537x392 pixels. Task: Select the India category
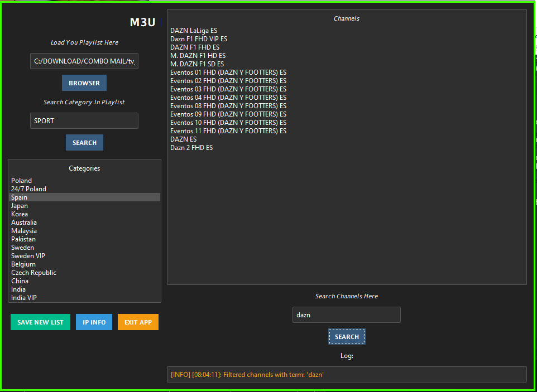tap(85, 289)
